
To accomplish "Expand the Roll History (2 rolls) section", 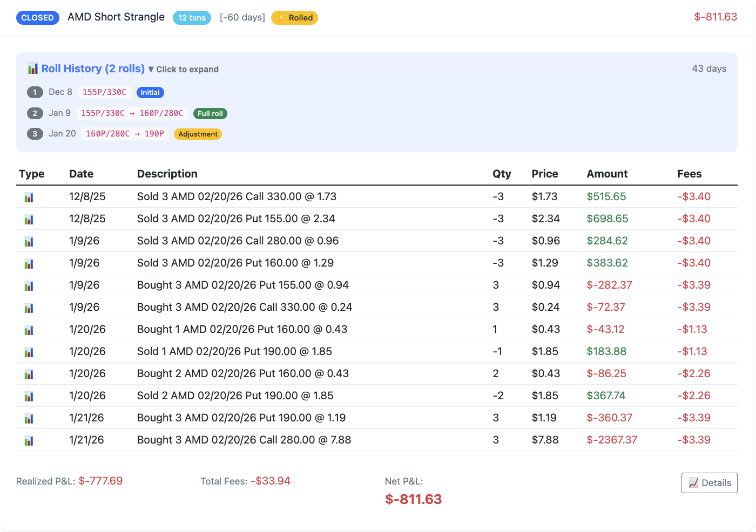I will coord(93,69).
